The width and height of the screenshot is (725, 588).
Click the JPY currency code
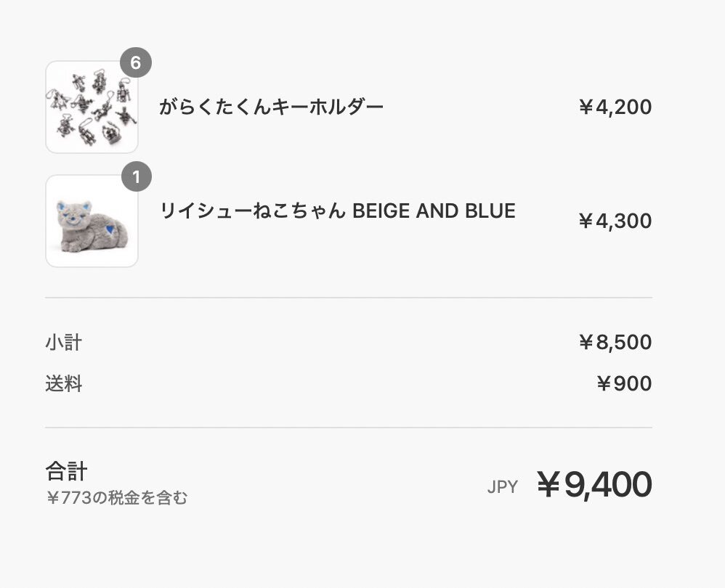point(503,487)
